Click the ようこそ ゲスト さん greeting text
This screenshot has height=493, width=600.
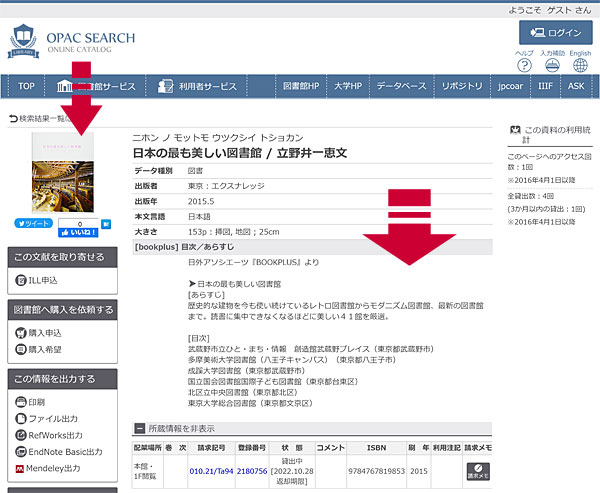click(x=550, y=10)
